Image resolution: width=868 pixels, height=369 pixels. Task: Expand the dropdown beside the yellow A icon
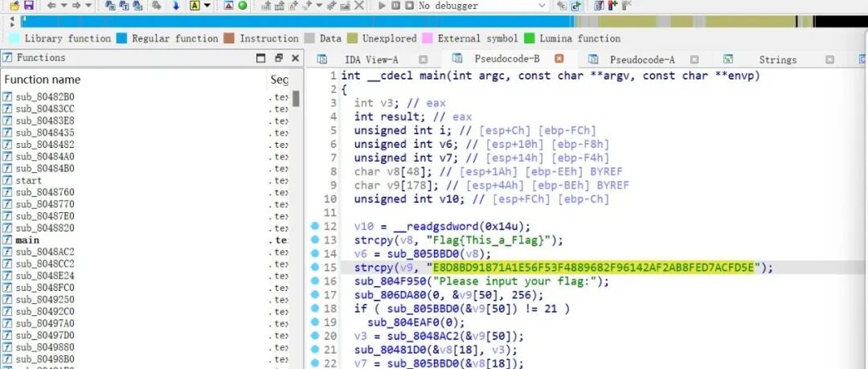pyautogui.click(x=207, y=6)
